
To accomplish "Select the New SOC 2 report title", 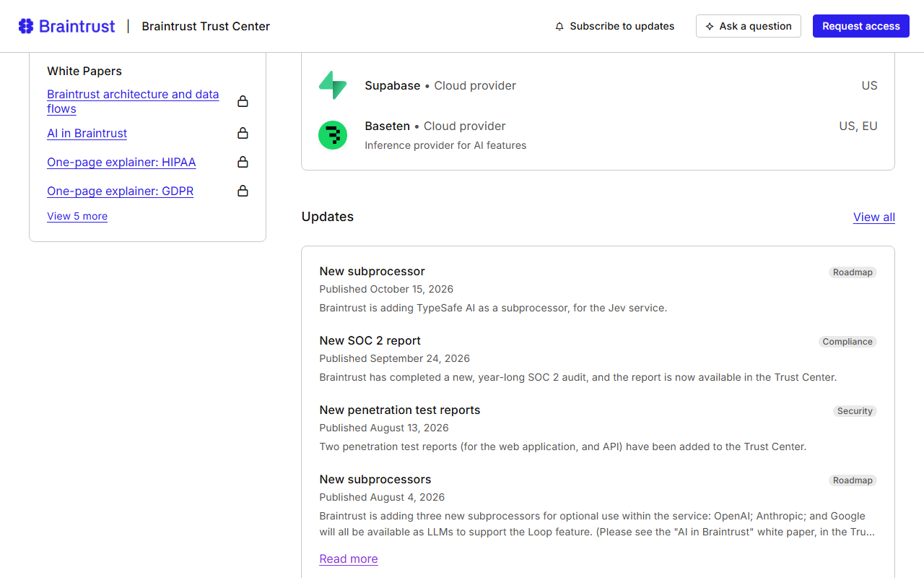I will [x=370, y=340].
